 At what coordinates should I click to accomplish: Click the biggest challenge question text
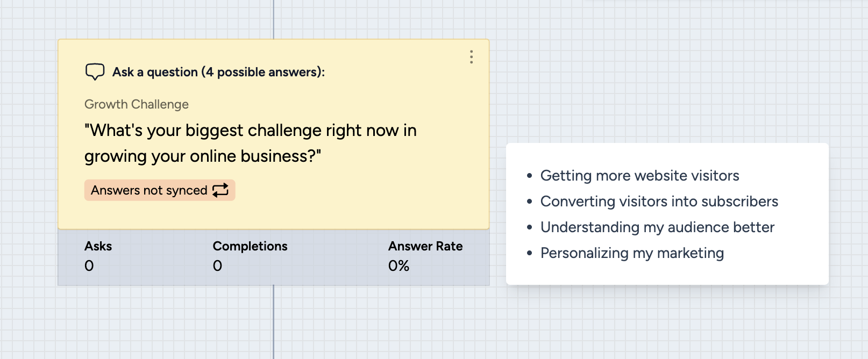pyautogui.click(x=250, y=143)
